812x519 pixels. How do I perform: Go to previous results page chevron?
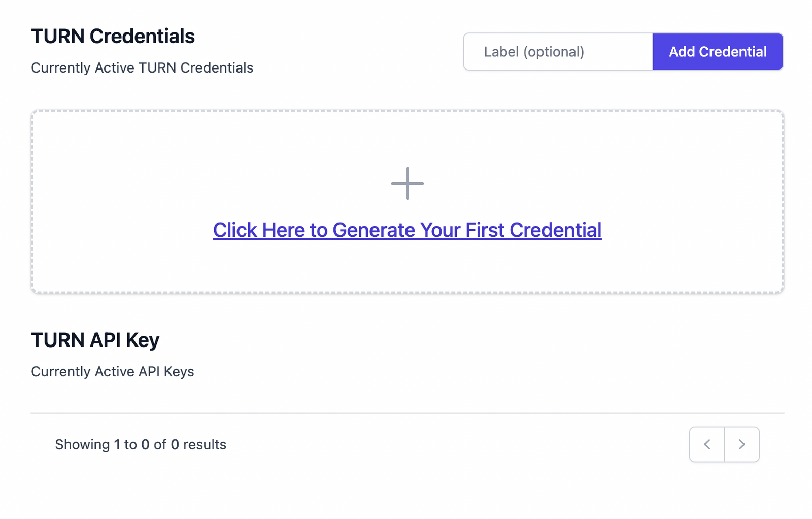[x=706, y=444]
